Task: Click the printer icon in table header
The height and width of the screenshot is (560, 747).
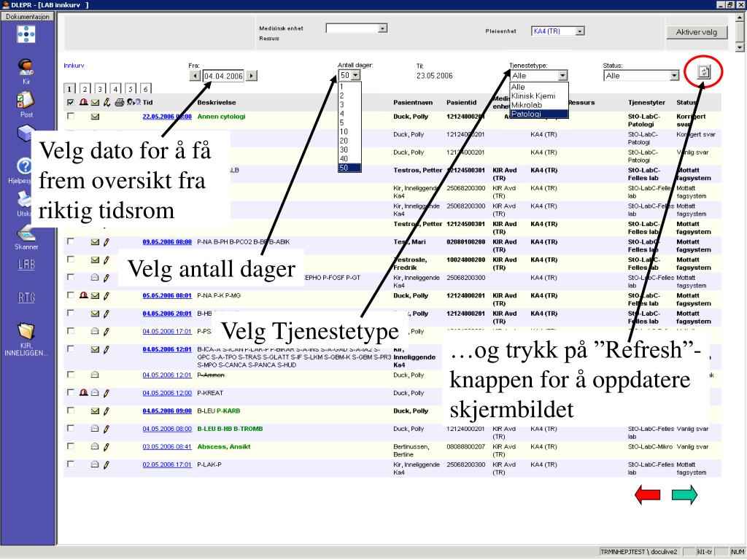Action: point(120,102)
